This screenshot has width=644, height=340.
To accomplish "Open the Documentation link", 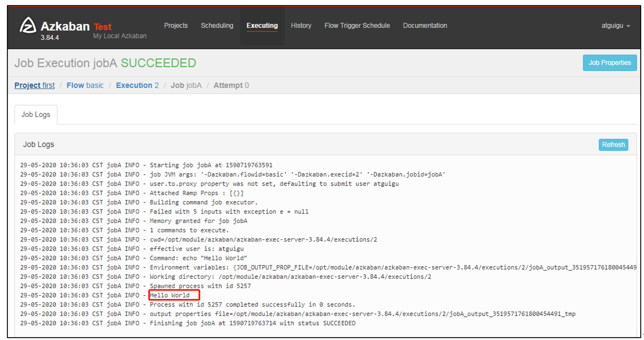I will click(x=425, y=26).
